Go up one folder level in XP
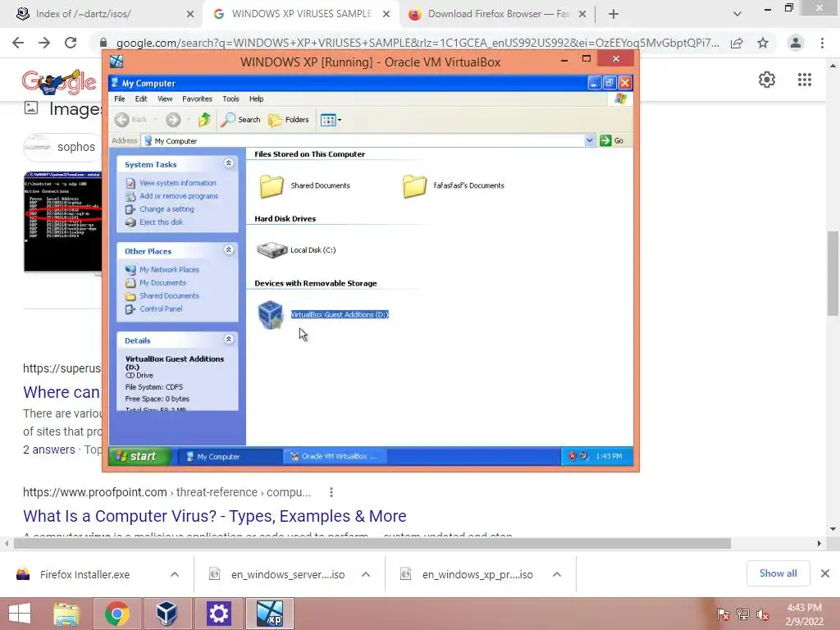Viewport: 840px width, 630px height. [x=204, y=120]
